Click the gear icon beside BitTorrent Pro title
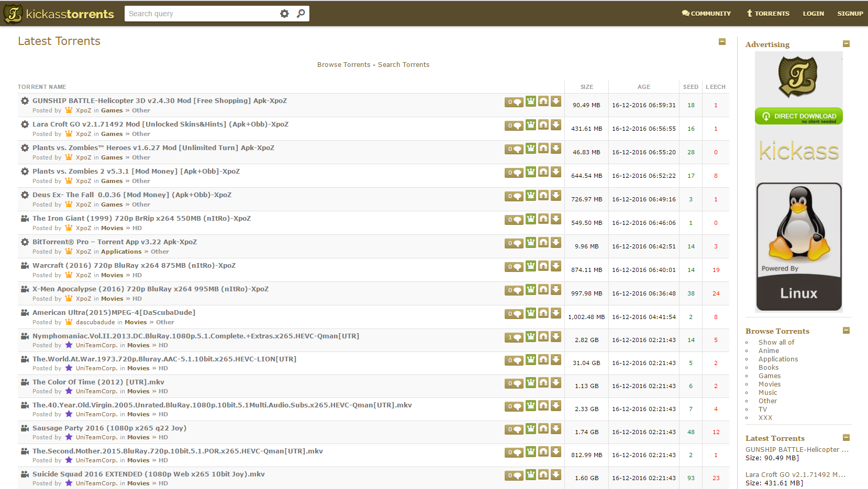 [25, 242]
